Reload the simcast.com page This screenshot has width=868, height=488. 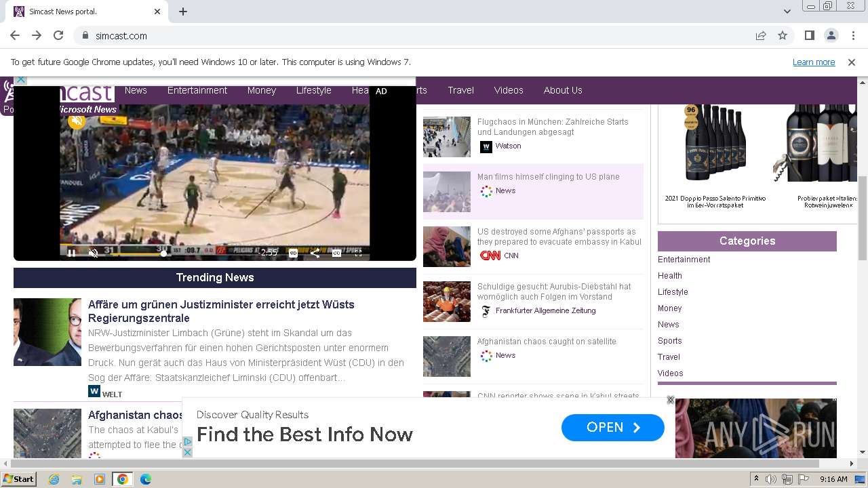click(x=58, y=35)
